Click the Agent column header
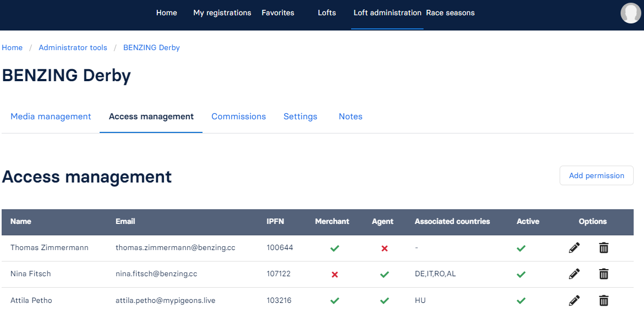 pos(382,222)
